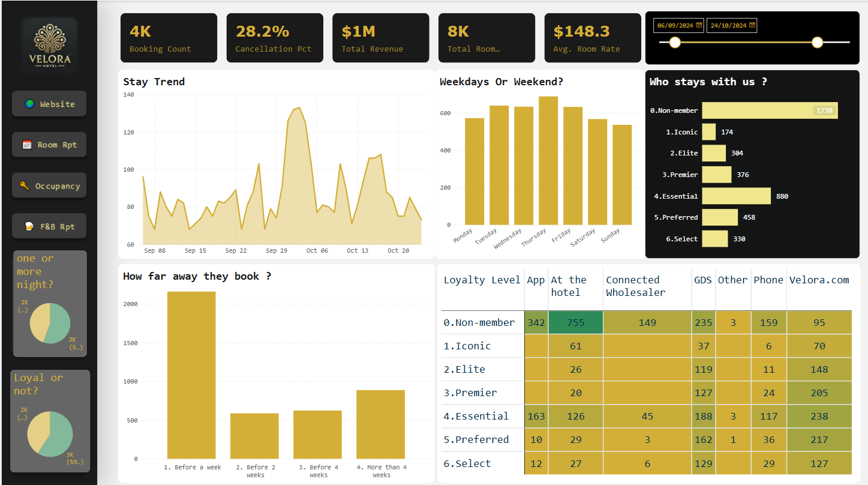The height and width of the screenshot is (485, 868).
Task: Click the Velora Hotel logo
Action: pos(50,44)
